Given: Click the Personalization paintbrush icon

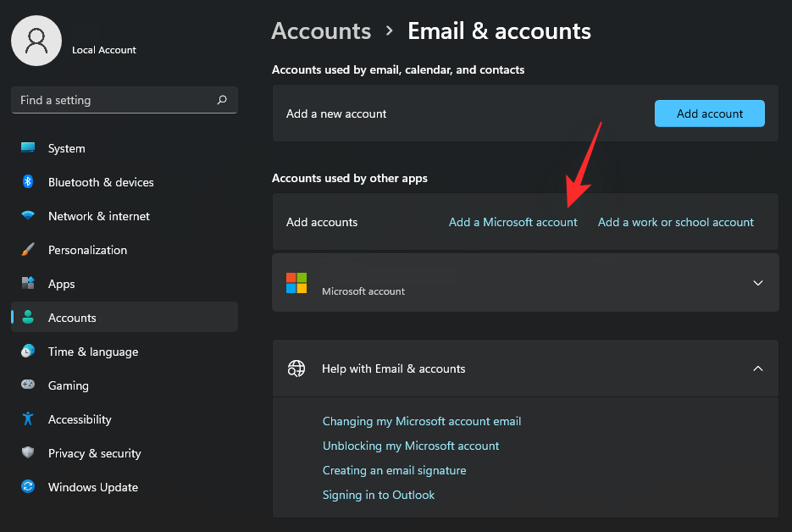Looking at the screenshot, I should click(28, 250).
